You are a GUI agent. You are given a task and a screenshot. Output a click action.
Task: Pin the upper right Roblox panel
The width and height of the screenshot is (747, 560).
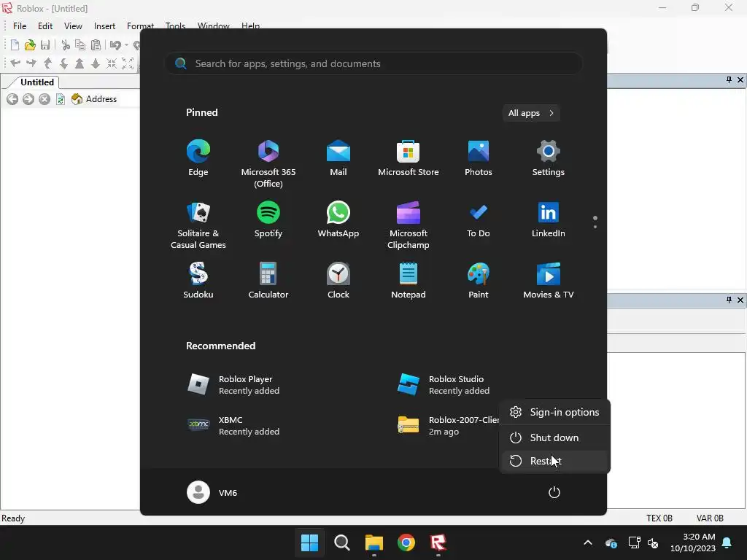(x=729, y=80)
